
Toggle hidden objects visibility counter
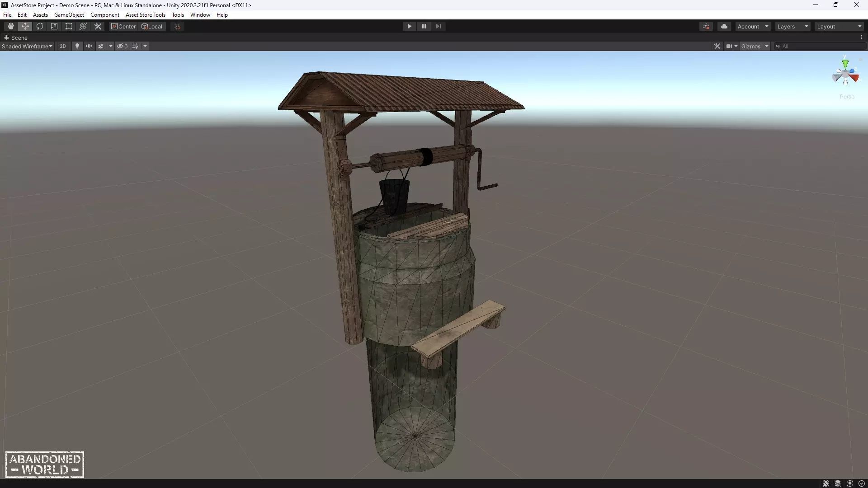coord(122,46)
